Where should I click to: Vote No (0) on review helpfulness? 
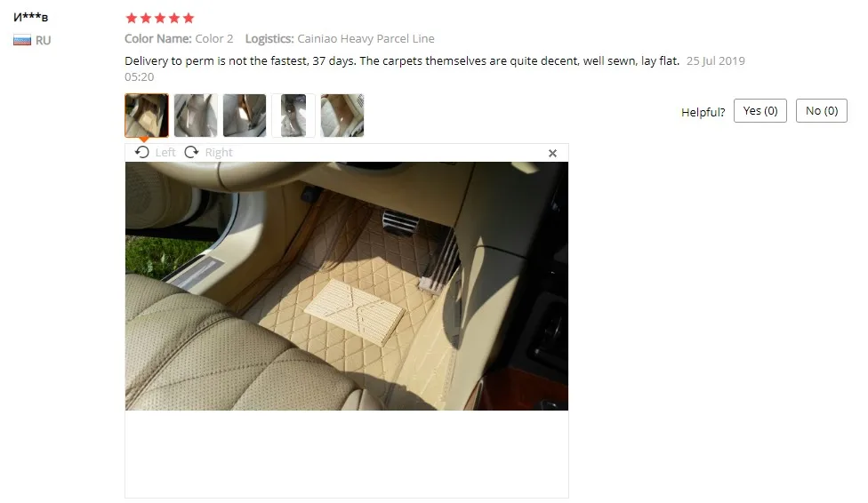(x=822, y=111)
